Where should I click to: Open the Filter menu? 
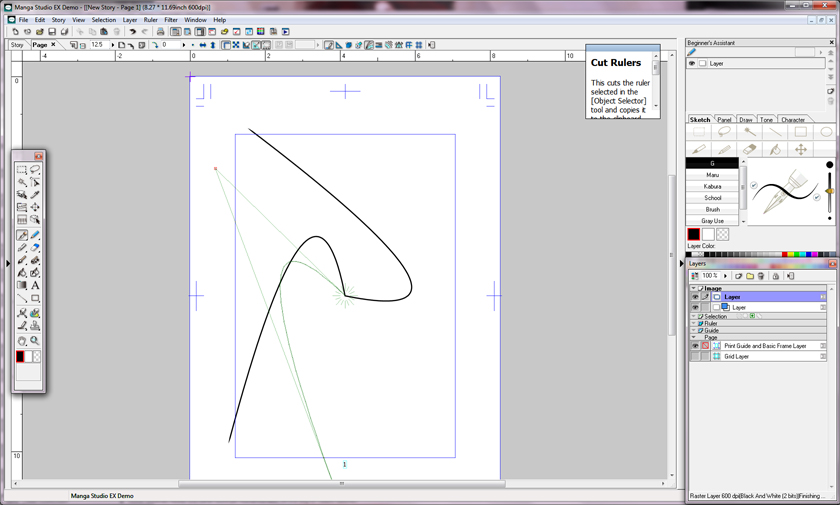[x=171, y=20]
